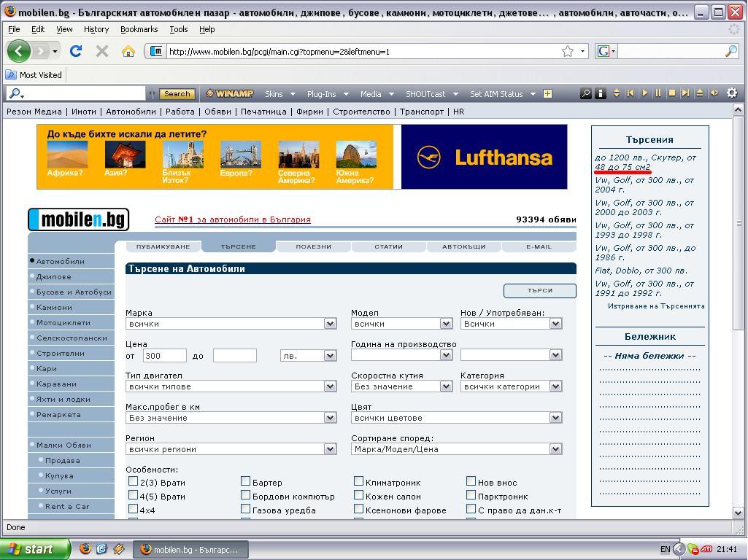The height and width of the screenshot is (560, 748).
Task: Click the black info 'i' button
Action: pos(601,93)
